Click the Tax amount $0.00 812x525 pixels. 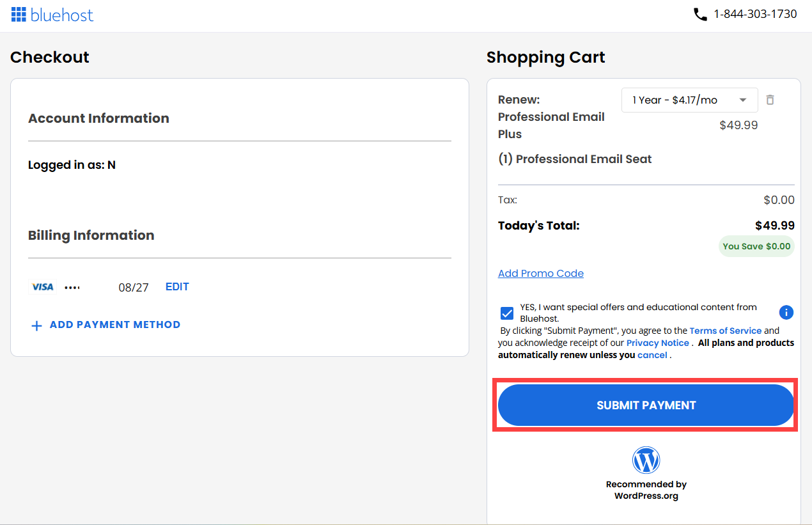pyautogui.click(x=779, y=200)
